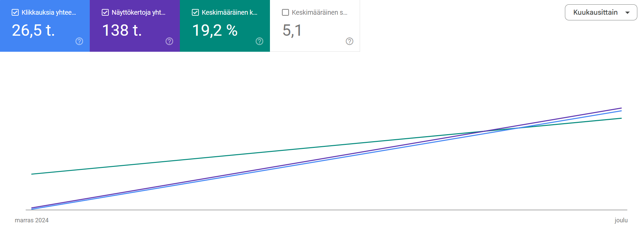Disable the Näyttökertoja yhteensä checkbox

[105, 12]
